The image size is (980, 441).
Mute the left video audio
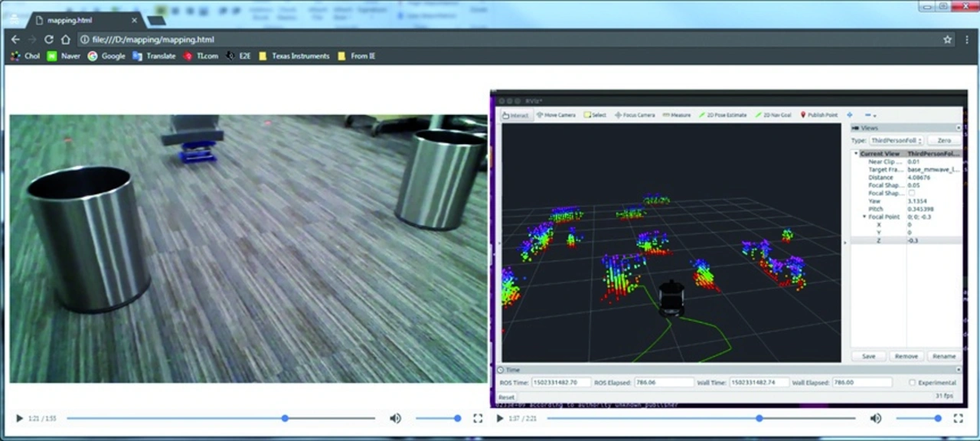(395, 418)
